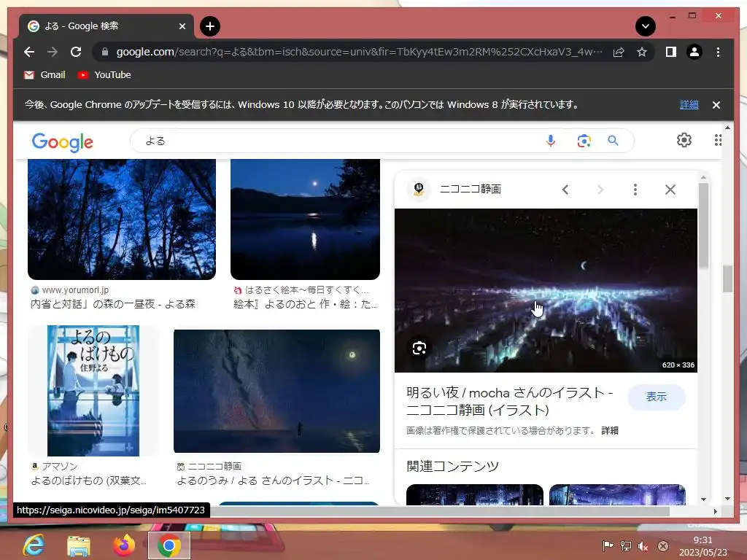Go back using the browser back arrow

(29, 52)
